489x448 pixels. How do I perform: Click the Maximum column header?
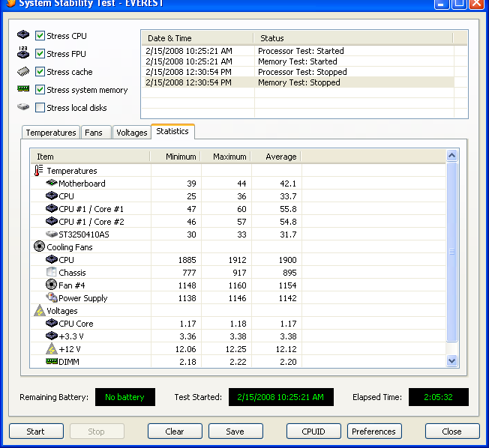[226, 157]
